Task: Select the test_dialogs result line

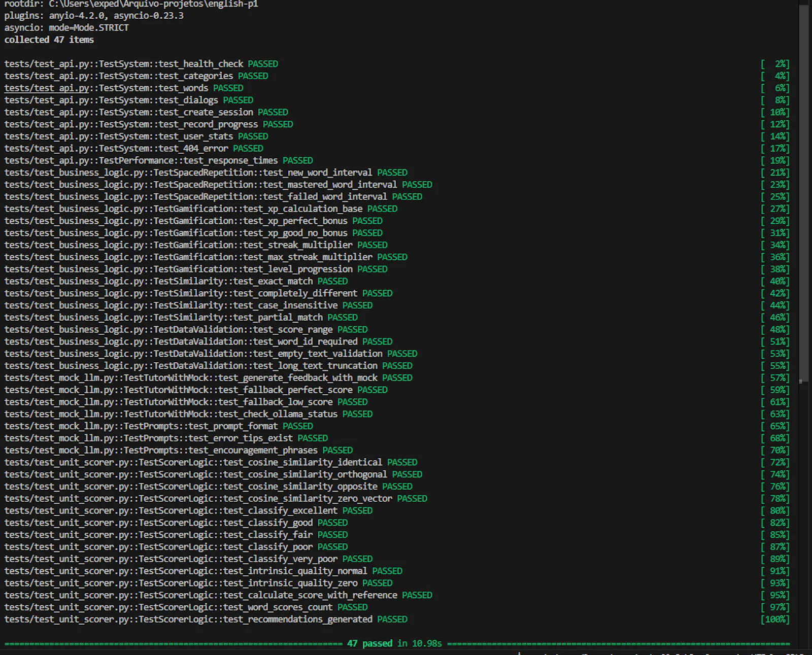Action: point(129,100)
